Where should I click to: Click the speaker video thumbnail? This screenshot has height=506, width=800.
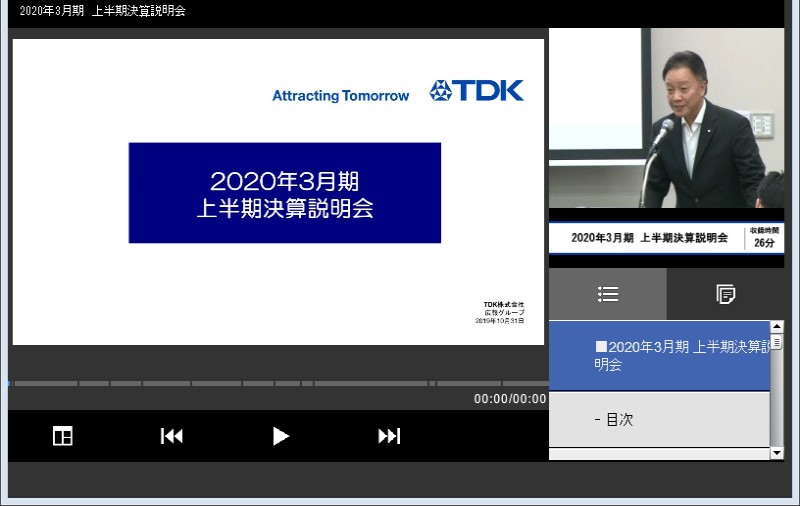[666, 118]
